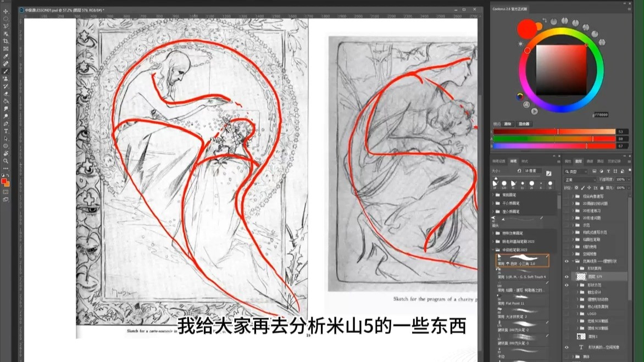Show the 概念设计 group
The image size is (644, 362).
567,292
